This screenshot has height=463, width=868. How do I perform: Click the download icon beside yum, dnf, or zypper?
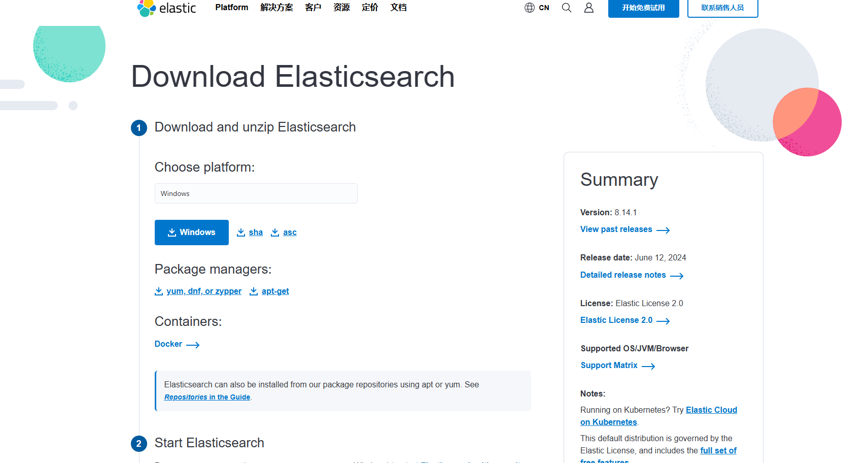pos(158,291)
